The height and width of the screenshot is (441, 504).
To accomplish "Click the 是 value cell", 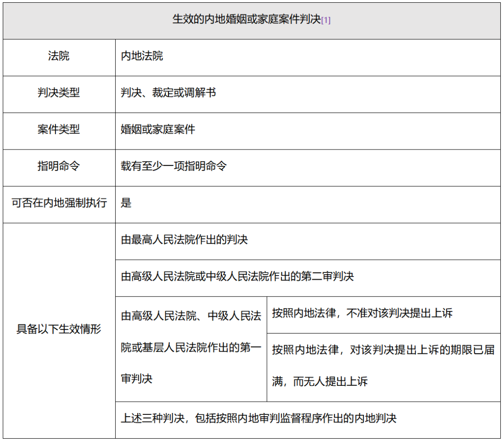I will pyautogui.click(x=308, y=204).
